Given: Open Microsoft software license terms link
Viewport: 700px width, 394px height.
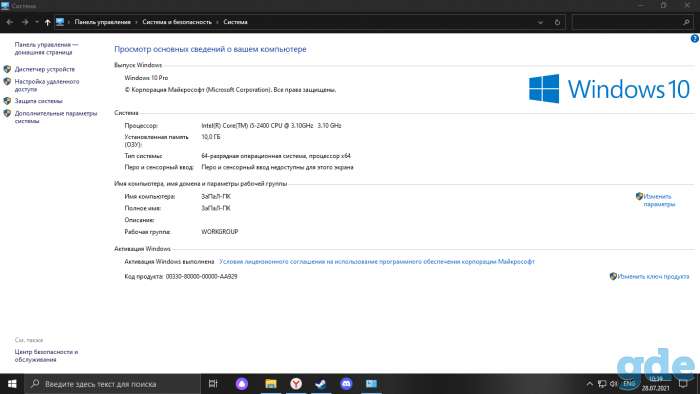Looking at the screenshot, I should (x=377, y=261).
